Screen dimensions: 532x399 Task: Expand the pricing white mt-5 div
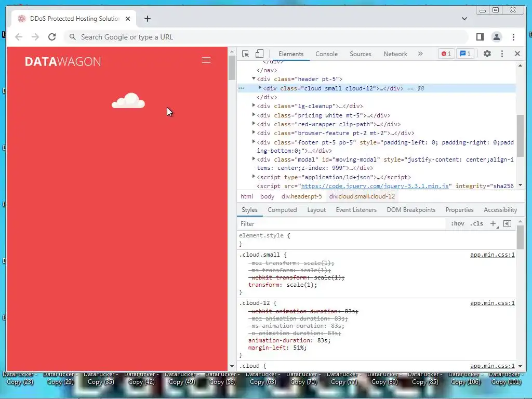click(254, 115)
